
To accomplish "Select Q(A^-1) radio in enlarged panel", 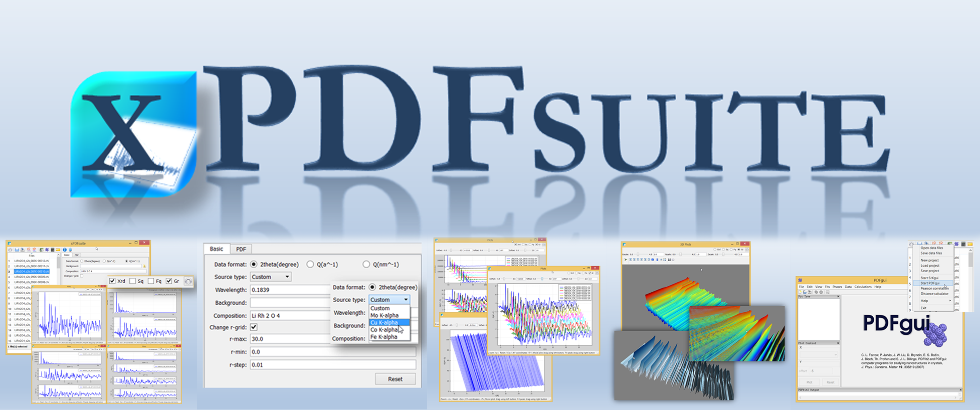I will (310, 264).
